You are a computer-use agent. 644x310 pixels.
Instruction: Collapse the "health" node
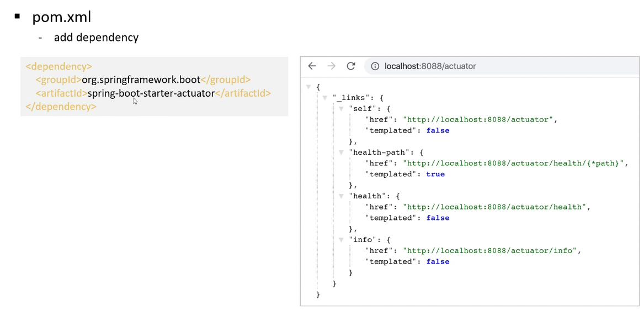coord(341,196)
